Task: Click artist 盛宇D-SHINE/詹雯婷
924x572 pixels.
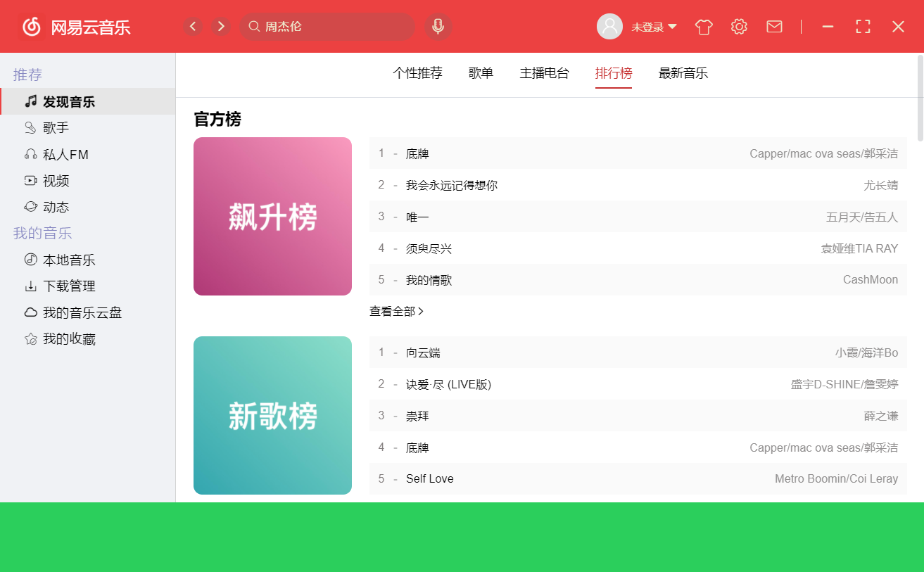Action: 844,384
